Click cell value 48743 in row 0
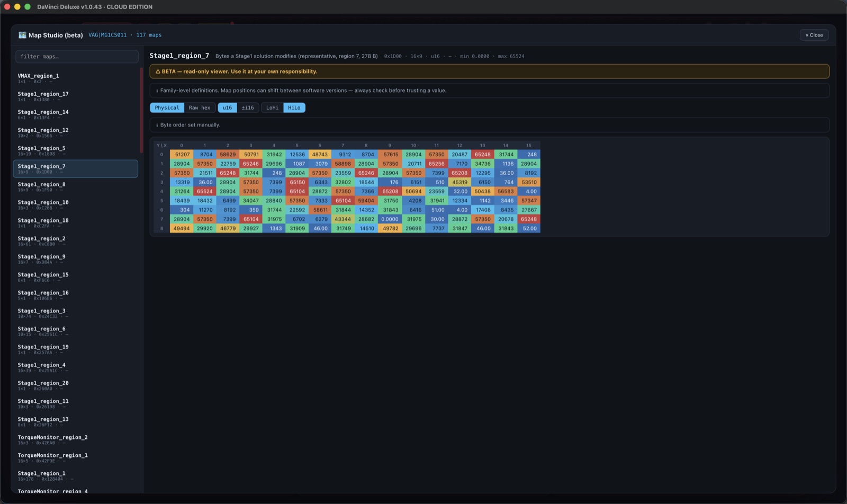Screen dimensions: 847x504 coord(320,155)
